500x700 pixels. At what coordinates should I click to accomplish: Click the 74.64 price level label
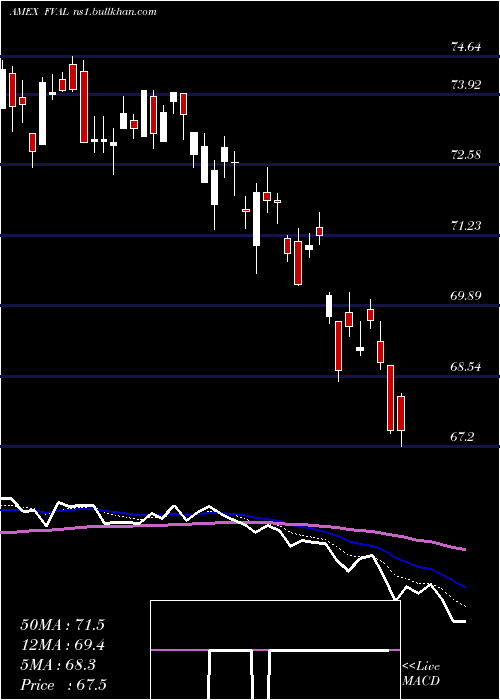tap(466, 47)
